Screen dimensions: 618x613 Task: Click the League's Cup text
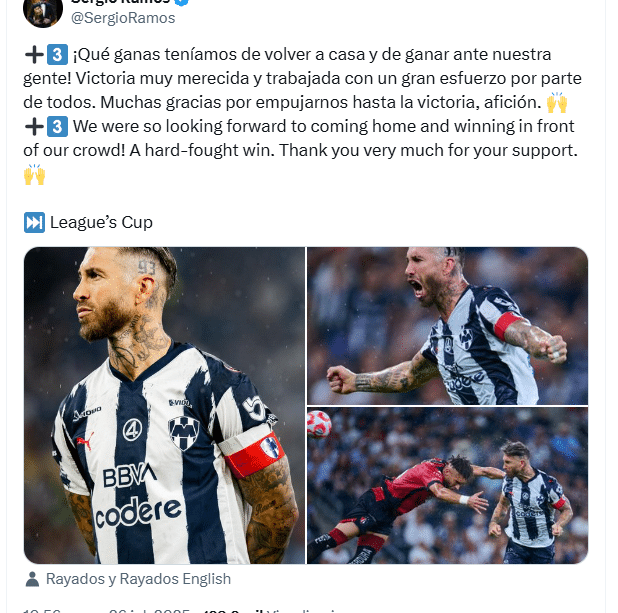[x=101, y=222]
